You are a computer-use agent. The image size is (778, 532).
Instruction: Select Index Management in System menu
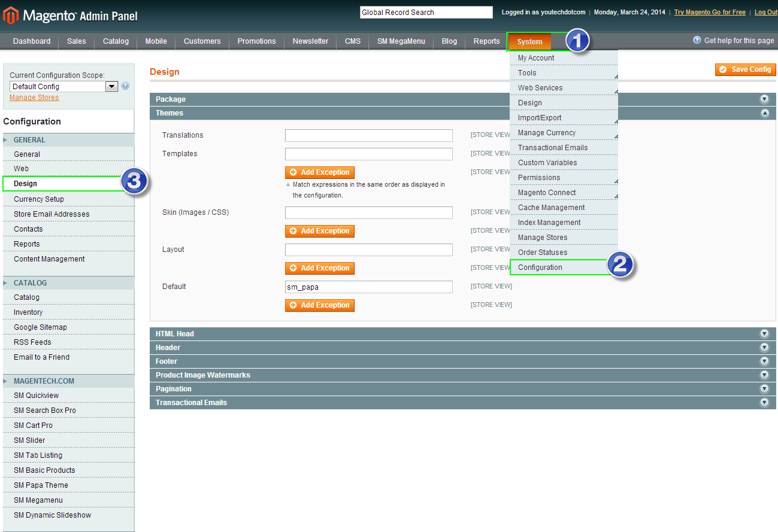coord(564,223)
